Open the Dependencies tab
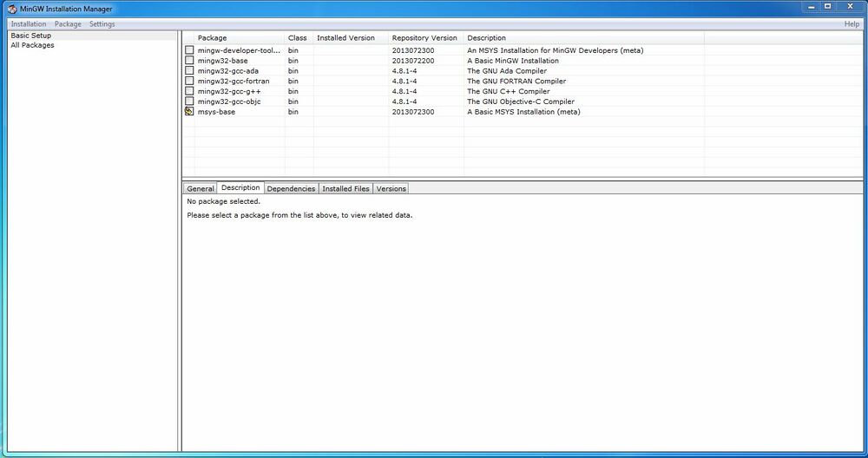The image size is (868, 458). click(291, 188)
